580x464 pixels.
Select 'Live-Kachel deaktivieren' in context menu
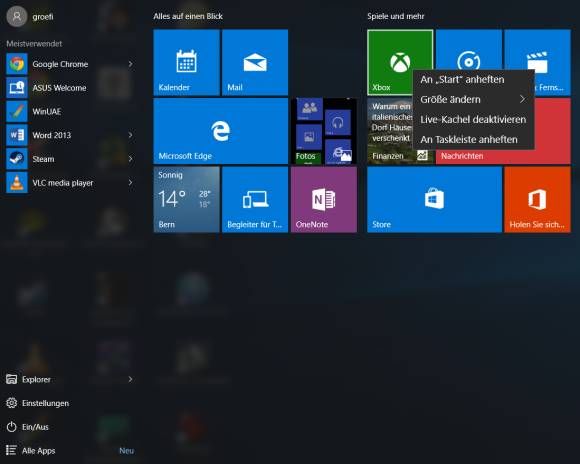[x=473, y=120]
